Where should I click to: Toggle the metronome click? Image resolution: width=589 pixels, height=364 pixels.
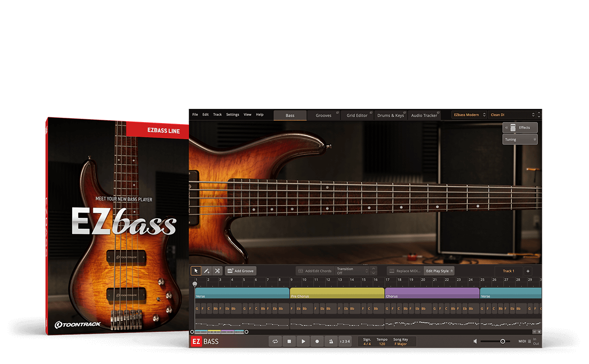click(x=331, y=341)
